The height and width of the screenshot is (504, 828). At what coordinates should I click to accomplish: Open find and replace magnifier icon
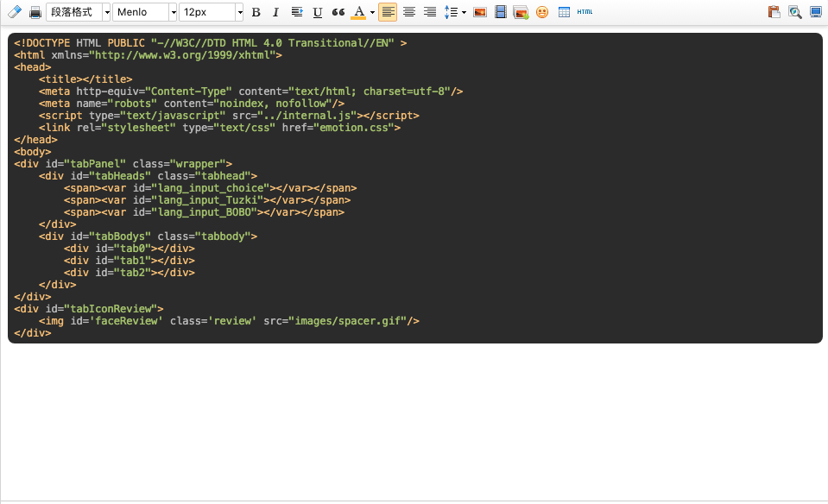pos(794,11)
